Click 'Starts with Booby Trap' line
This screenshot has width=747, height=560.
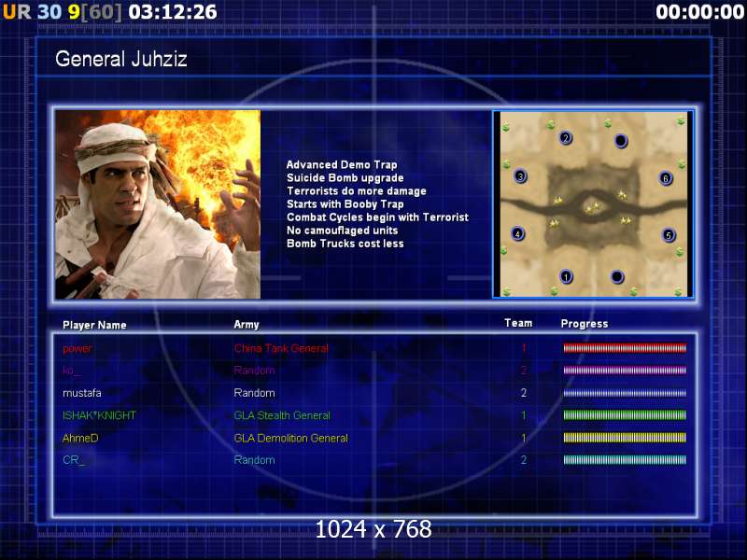345,204
